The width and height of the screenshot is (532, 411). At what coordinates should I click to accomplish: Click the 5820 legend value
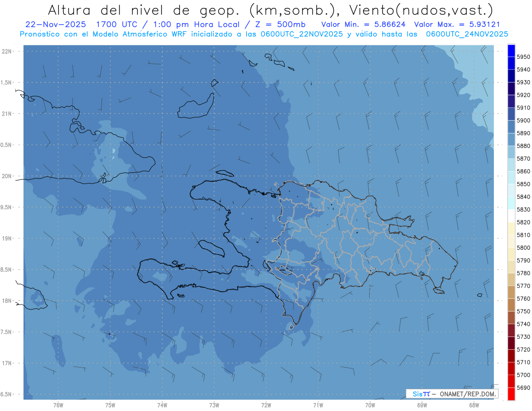[524, 222]
